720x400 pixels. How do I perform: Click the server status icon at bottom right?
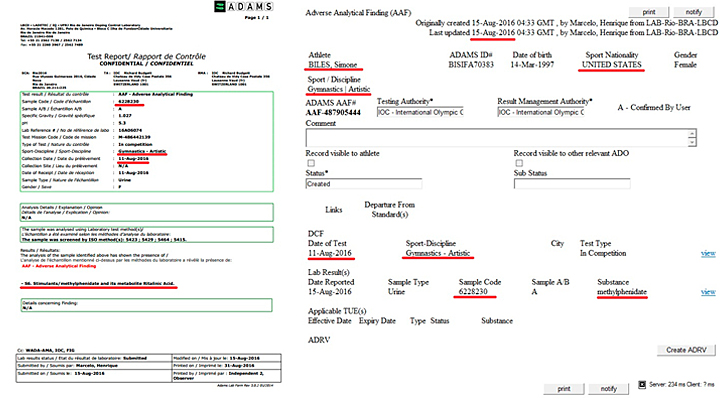coord(644,386)
